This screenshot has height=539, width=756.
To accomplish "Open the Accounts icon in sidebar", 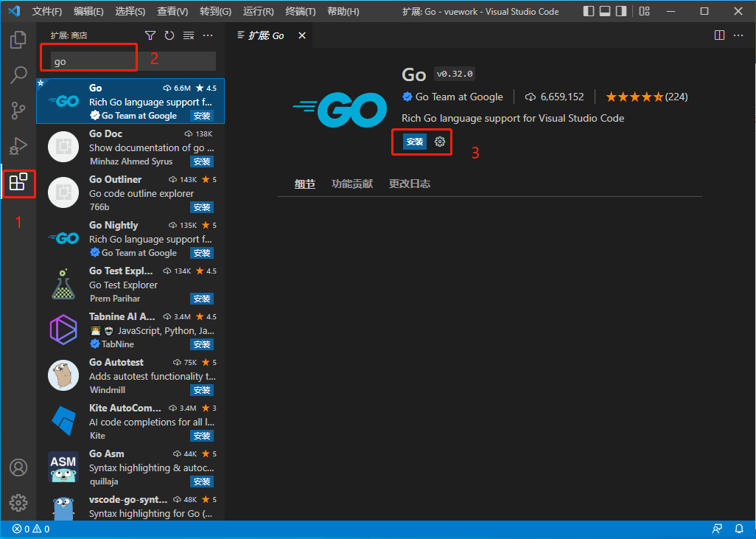I will [x=18, y=467].
